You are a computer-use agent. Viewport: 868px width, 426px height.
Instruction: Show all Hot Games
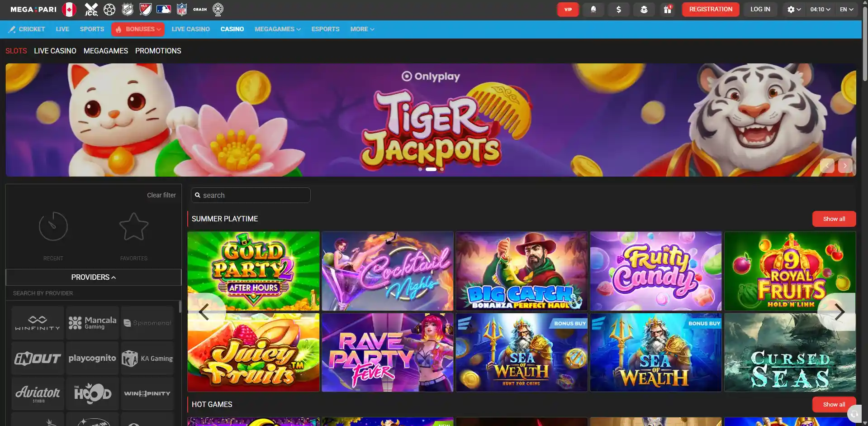click(x=834, y=404)
